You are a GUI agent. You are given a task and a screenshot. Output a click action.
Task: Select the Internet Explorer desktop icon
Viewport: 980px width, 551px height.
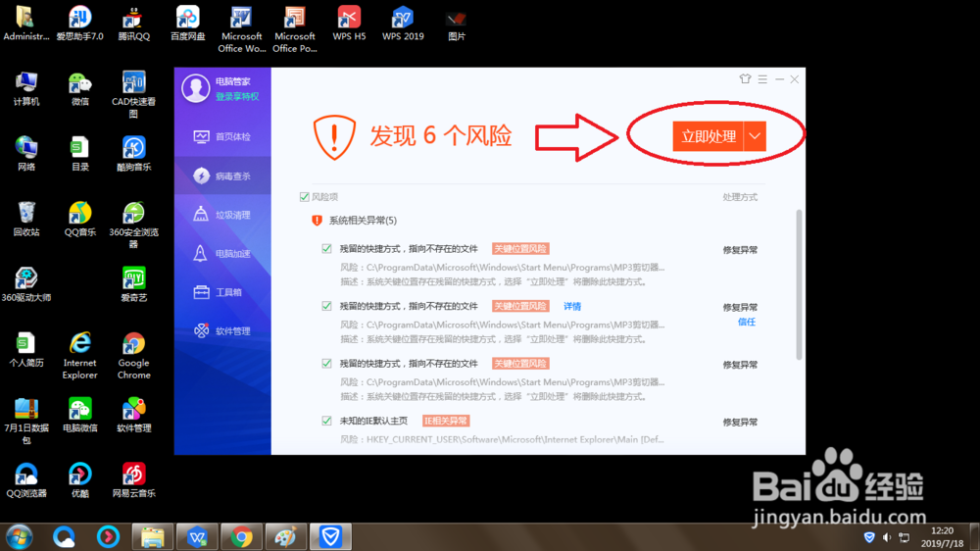tap(80, 355)
